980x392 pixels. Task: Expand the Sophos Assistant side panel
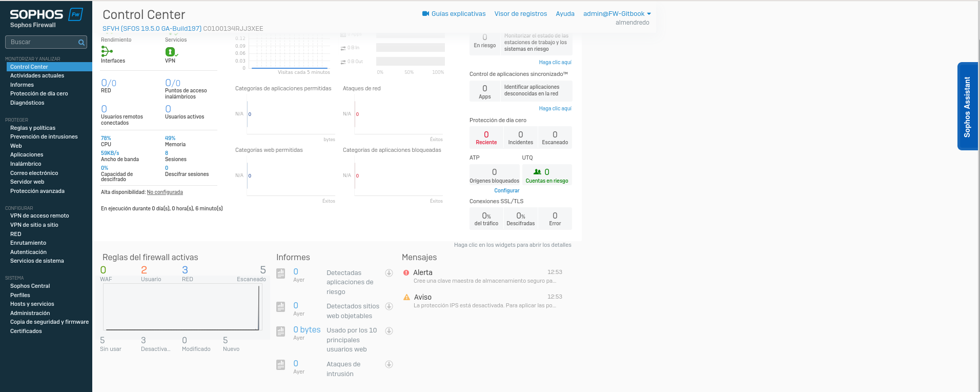[x=967, y=106]
